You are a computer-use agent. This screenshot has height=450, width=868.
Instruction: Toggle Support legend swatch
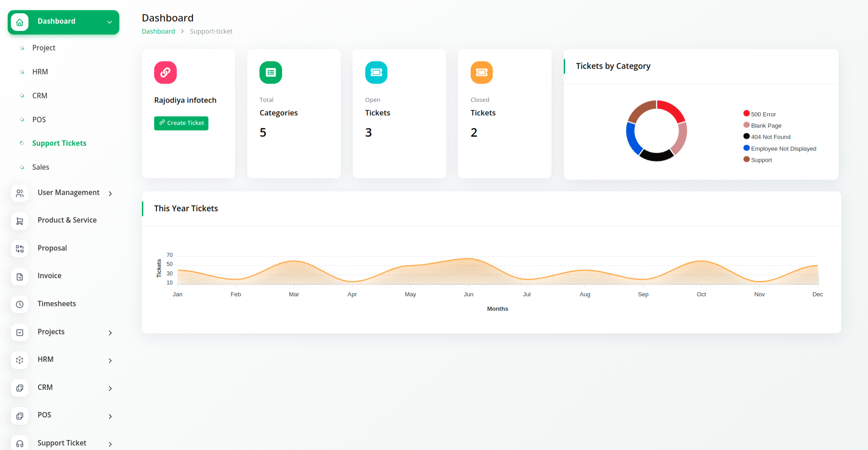(746, 159)
